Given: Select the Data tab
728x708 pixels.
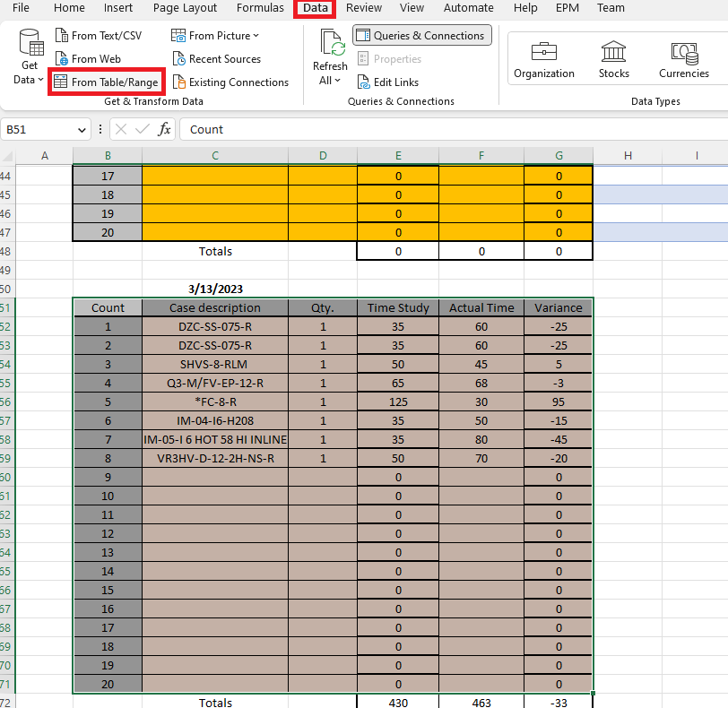Looking at the screenshot, I should click(316, 8).
